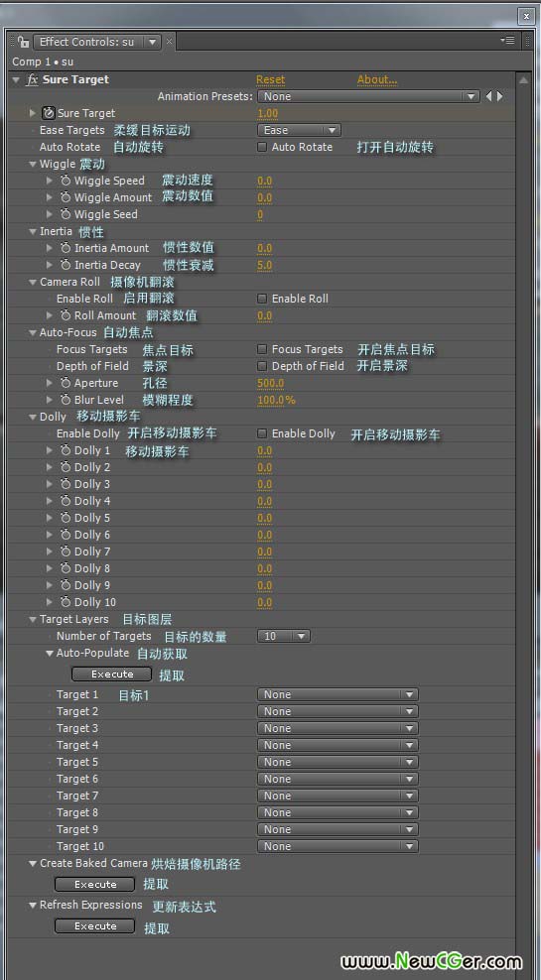Enable the Auto Rotate checkbox

(x=262, y=148)
